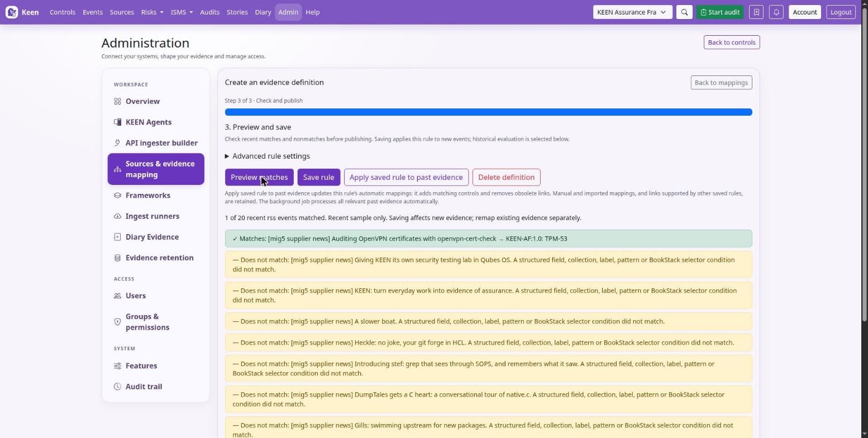Open Stories in the top navigation

237,12
